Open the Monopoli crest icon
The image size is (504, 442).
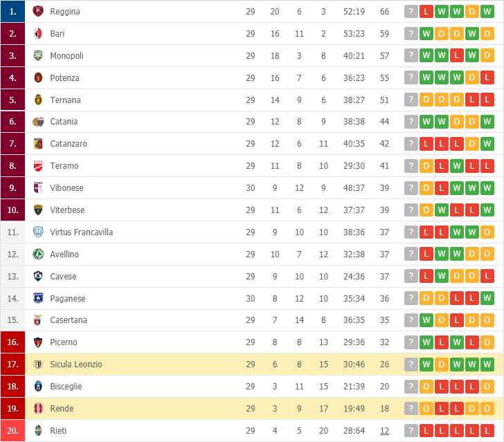(38, 55)
